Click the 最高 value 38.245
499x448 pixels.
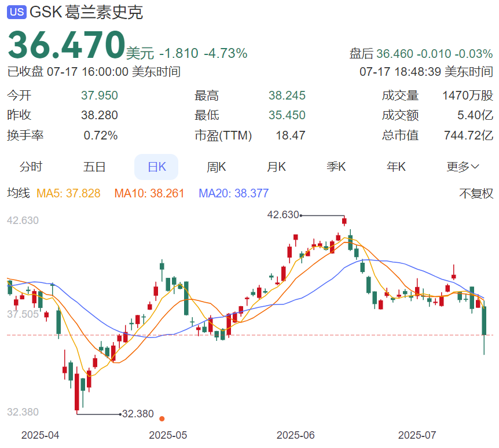287,96
